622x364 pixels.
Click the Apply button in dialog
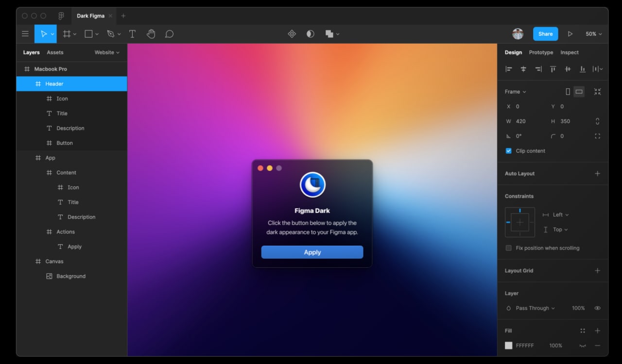click(312, 252)
